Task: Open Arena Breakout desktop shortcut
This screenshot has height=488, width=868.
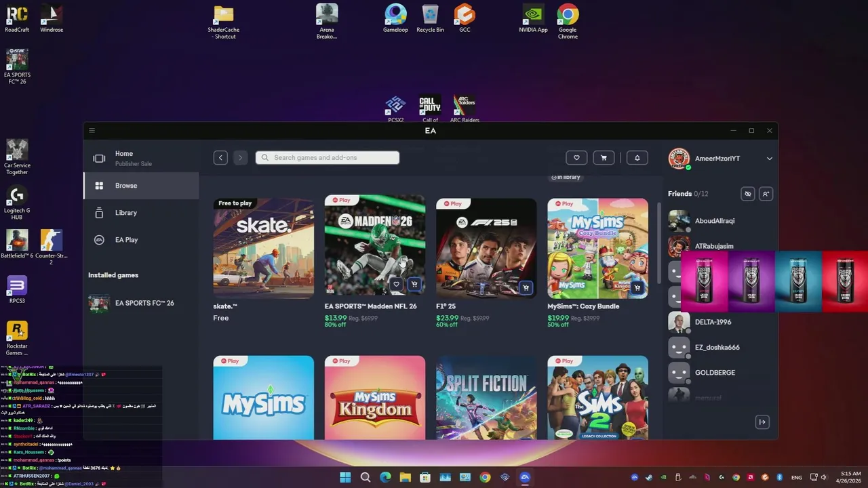Action: 327,22
